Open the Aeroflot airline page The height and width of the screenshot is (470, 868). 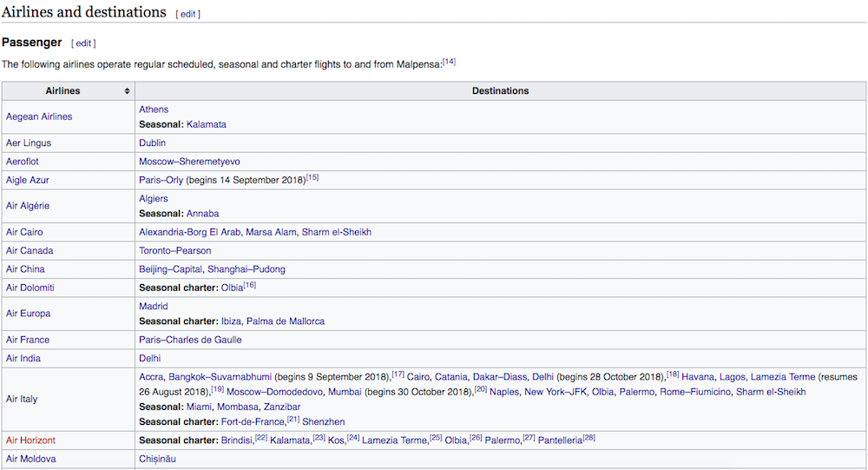[x=23, y=162]
